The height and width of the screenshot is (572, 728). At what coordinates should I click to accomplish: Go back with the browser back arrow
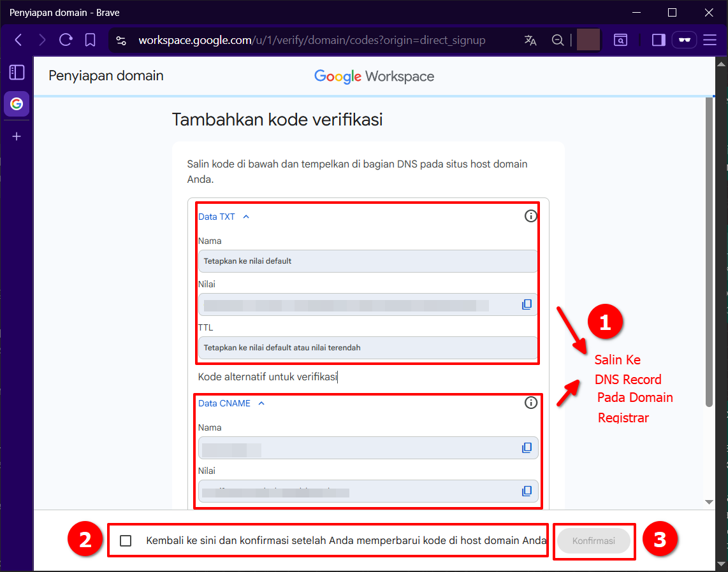(18, 40)
